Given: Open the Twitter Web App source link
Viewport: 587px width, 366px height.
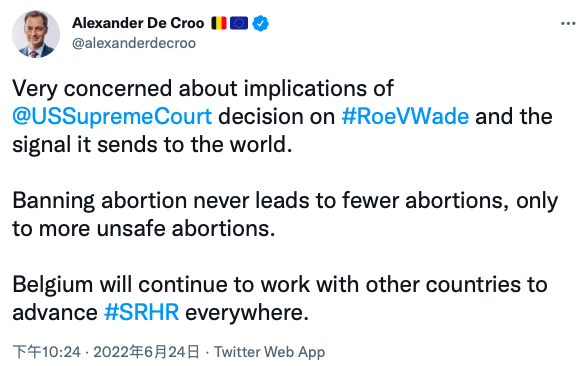Looking at the screenshot, I should tap(269, 352).
